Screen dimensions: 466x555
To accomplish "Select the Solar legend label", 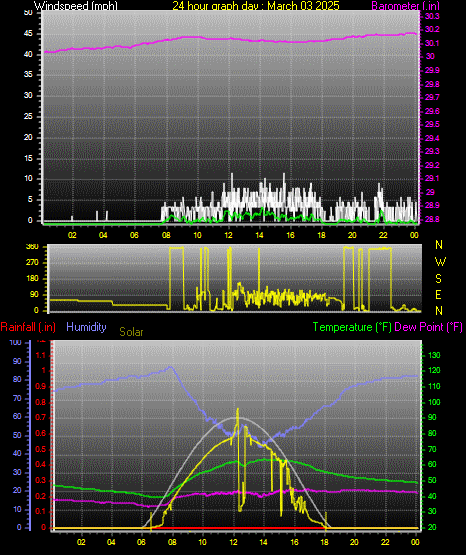I will coord(131,332).
